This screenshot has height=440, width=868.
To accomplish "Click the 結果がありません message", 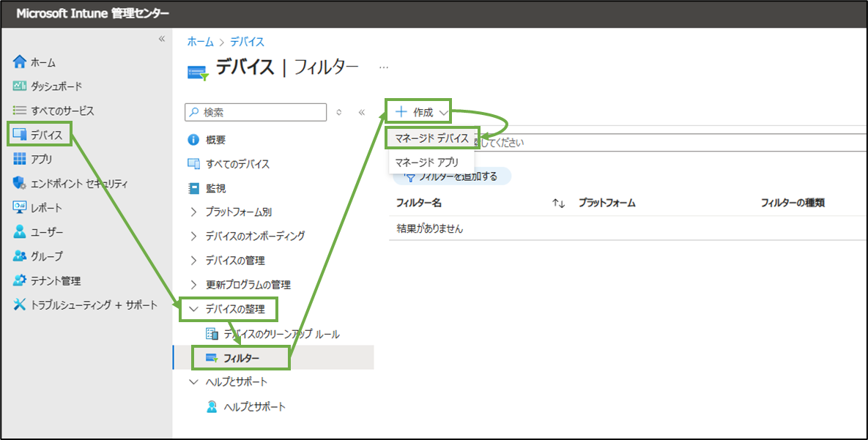I will pos(429,228).
